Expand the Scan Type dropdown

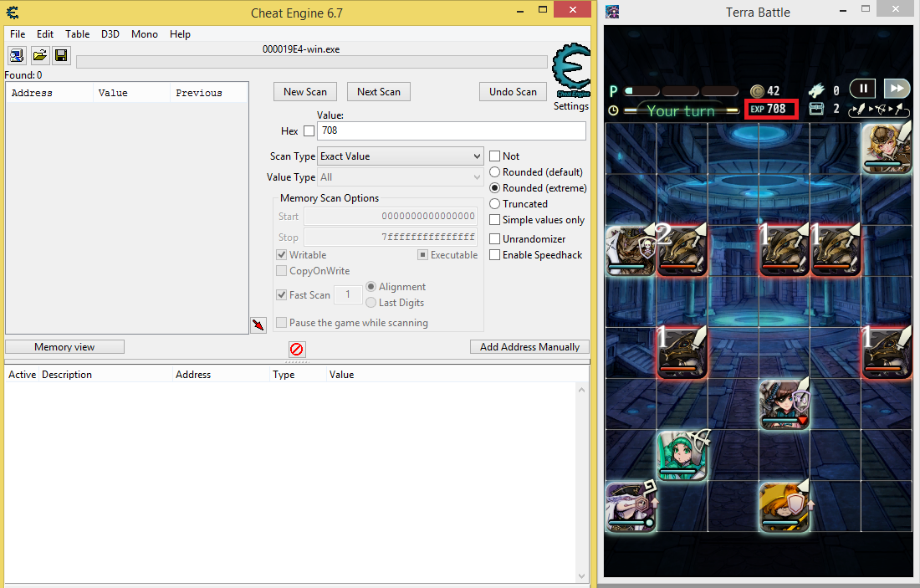[401, 156]
